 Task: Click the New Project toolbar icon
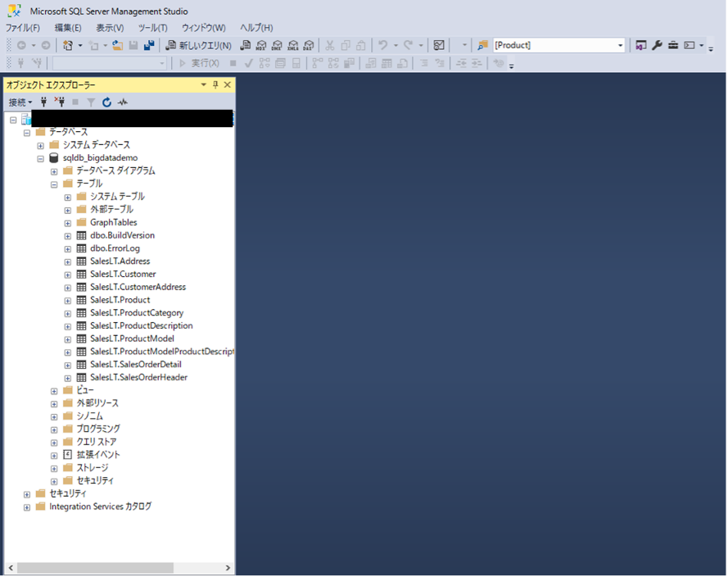[x=68, y=45]
